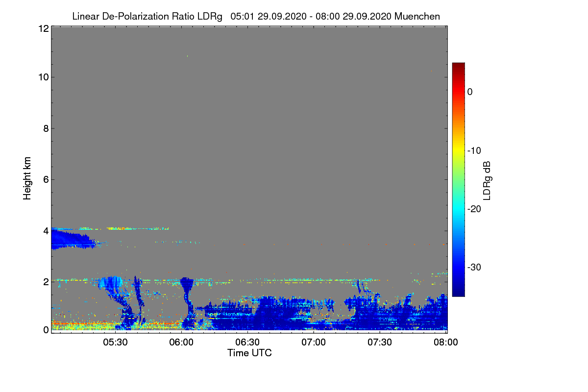Viewport: 588px width, 392px height.
Task: Click the 'Height km' y-axis label
Action: [27, 179]
